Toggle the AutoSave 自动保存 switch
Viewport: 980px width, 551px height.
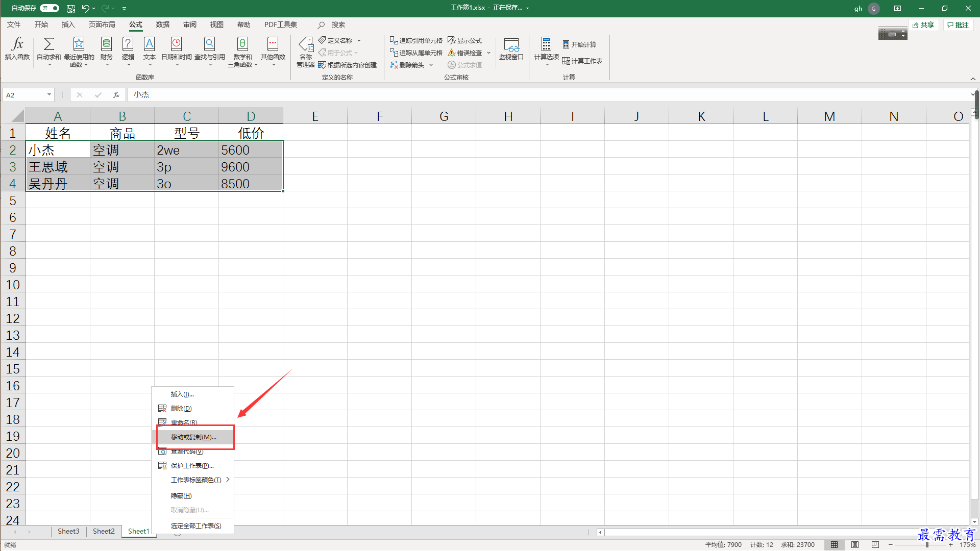point(50,8)
